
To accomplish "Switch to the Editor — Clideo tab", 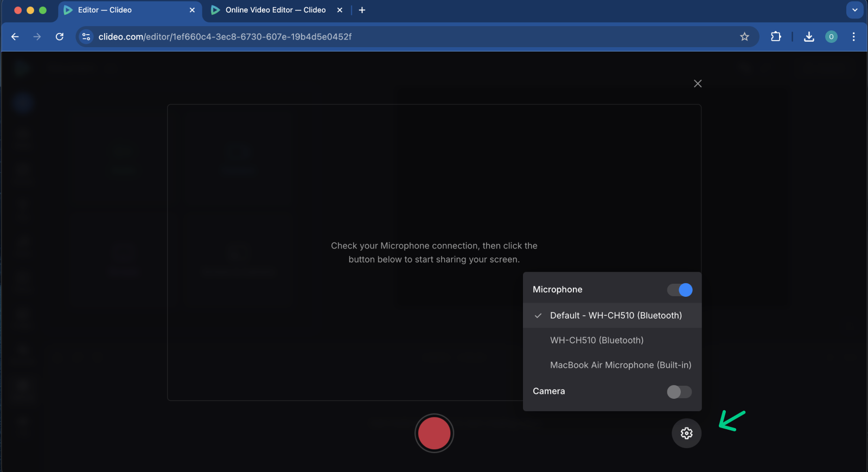I will coord(130,10).
